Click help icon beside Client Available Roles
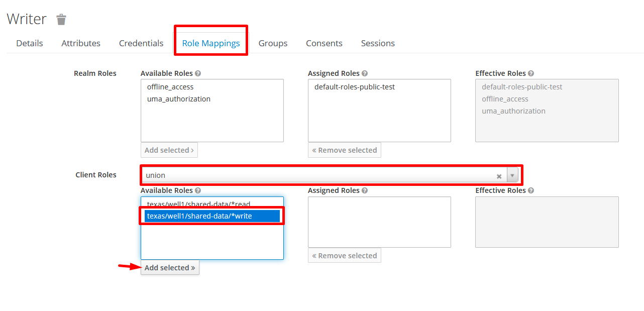Screen dimensions: 644x311 tap(198, 190)
